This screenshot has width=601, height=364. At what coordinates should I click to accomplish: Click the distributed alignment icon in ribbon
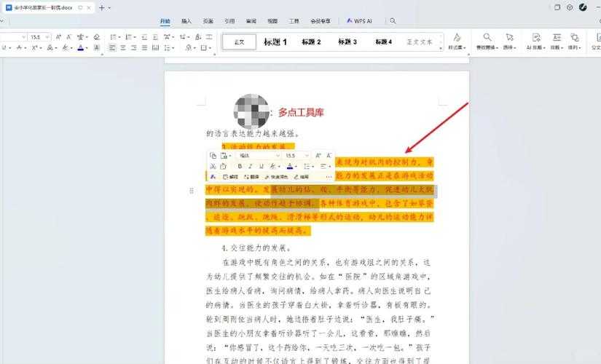[155, 47]
